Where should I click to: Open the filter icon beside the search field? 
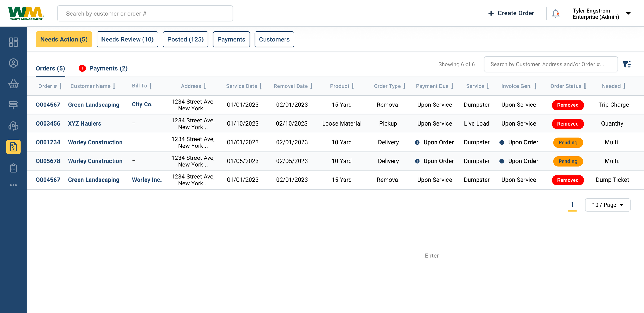627,64
